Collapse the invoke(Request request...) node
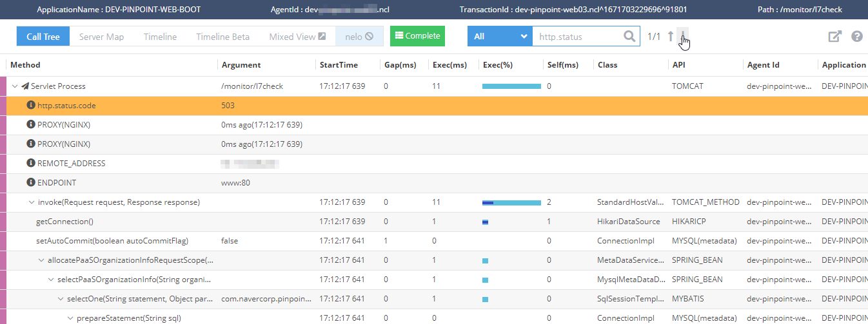 31,202
